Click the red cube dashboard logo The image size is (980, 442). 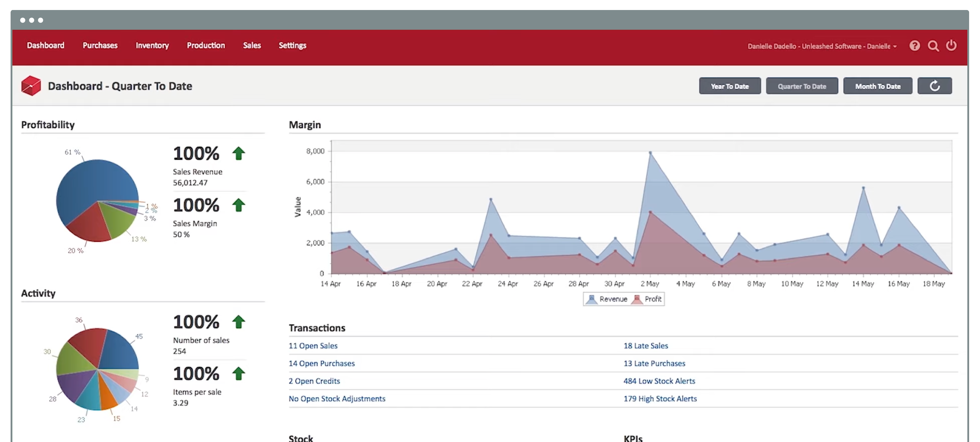[x=31, y=86]
